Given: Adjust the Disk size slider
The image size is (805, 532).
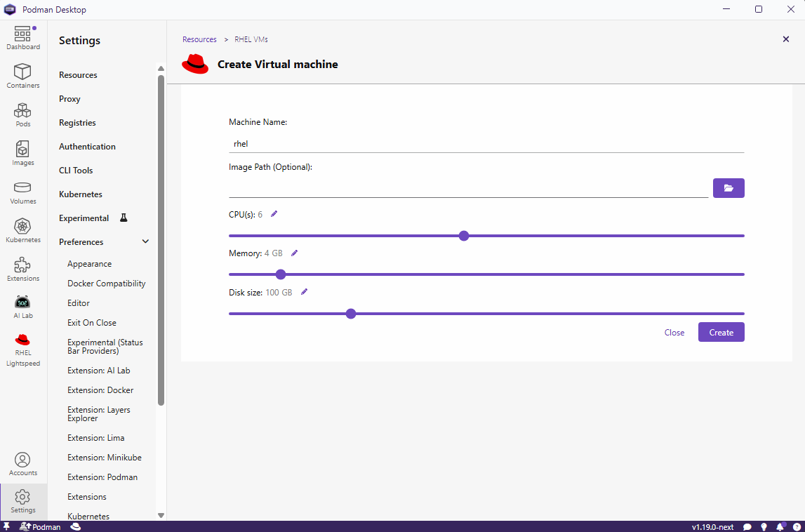Looking at the screenshot, I should pos(351,314).
